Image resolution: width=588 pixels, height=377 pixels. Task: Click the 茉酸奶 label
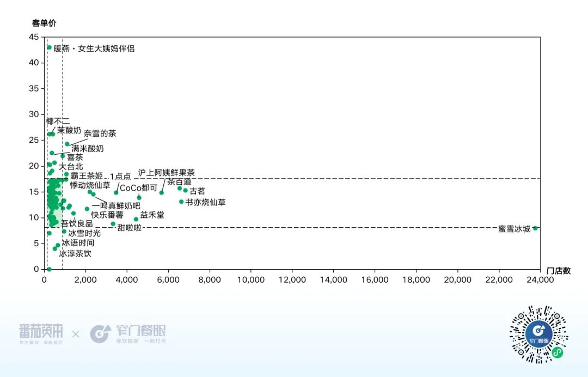click(x=69, y=130)
